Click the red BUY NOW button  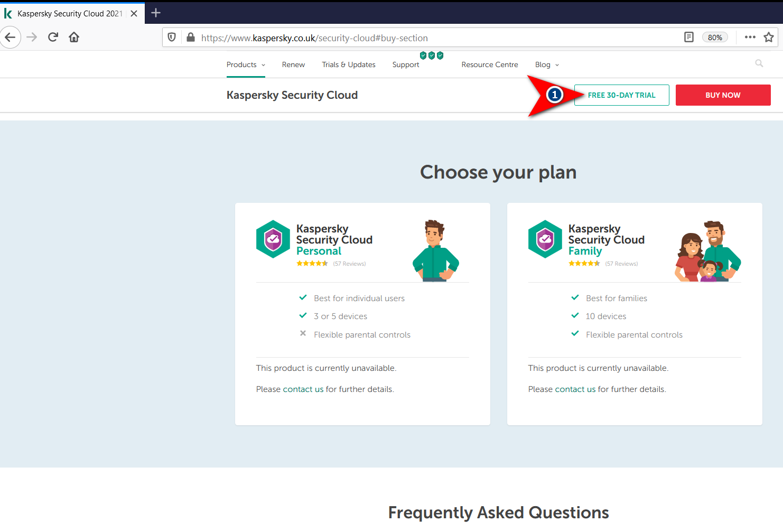tap(723, 95)
